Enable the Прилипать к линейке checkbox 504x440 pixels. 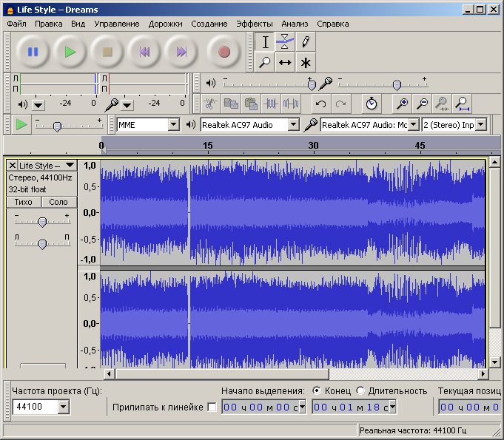212,407
